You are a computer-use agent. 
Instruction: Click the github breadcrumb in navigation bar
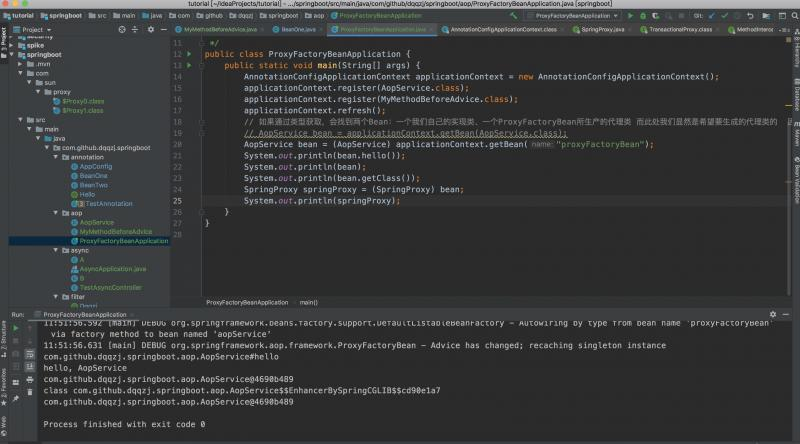210,16
